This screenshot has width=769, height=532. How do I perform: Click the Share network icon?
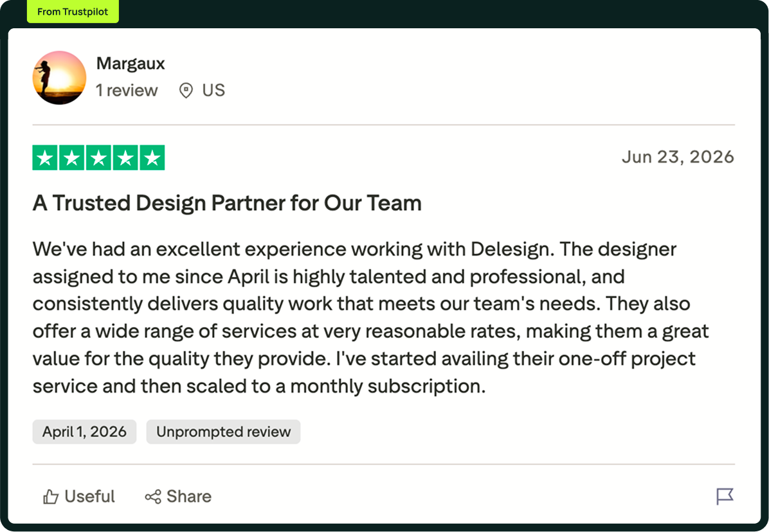[153, 497]
